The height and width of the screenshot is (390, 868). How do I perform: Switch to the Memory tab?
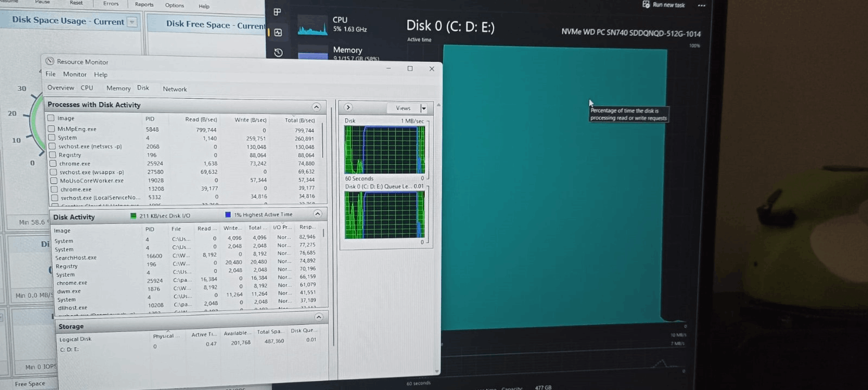[118, 88]
